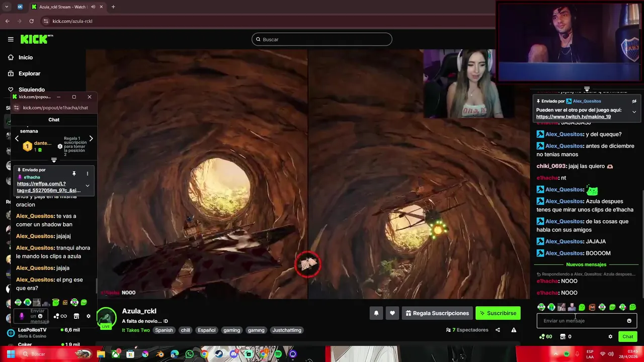The width and height of the screenshot is (644, 362).
Task: Open Discord from taskbar
Action: [x=233, y=354]
